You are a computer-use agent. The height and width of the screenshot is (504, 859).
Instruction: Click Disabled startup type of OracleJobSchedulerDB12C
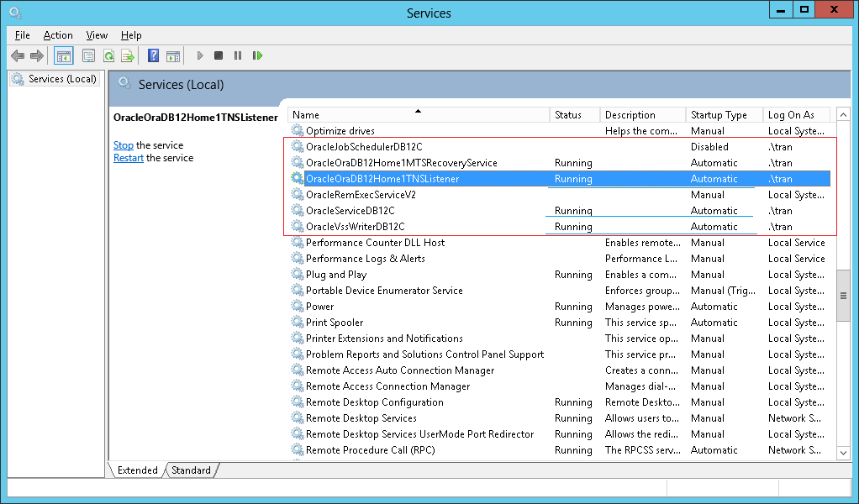[x=709, y=147]
